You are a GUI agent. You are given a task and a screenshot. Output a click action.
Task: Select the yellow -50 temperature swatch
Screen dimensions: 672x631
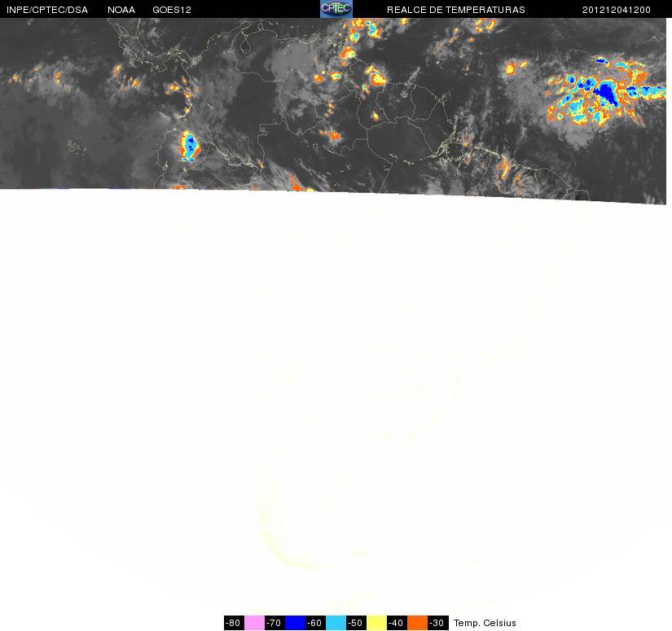point(376,623)
